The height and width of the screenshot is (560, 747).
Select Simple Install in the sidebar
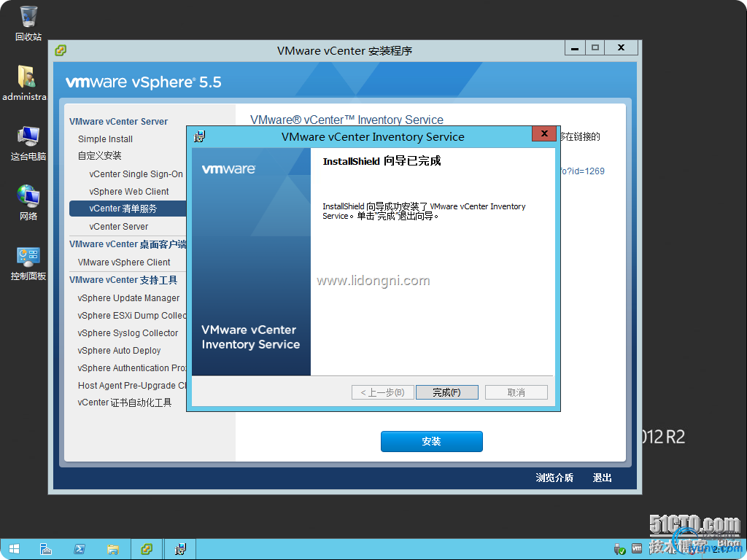tap(105, 139)
